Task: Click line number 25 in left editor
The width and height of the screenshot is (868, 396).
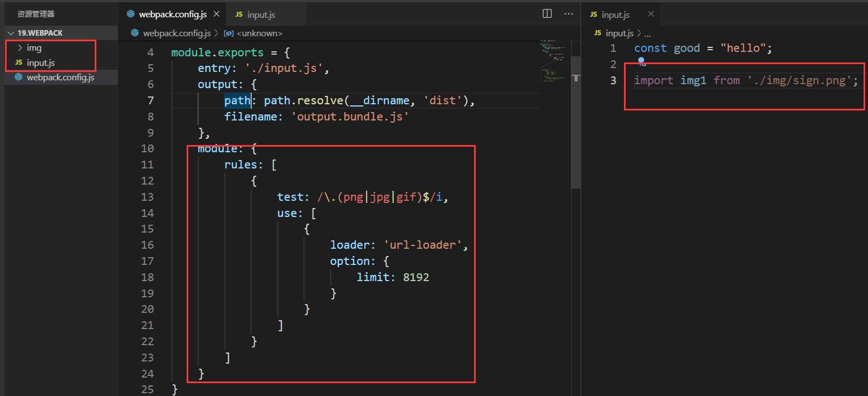Action: pyautogui.click(x=148, y=389)
